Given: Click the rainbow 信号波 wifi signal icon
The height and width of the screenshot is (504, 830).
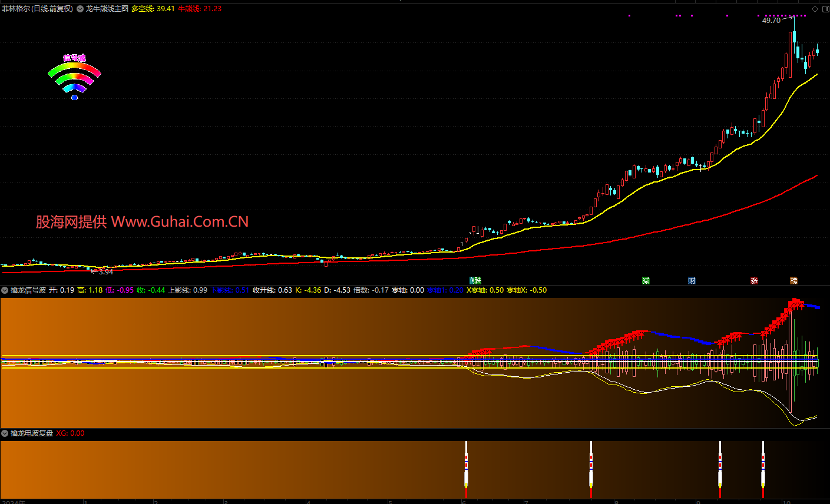Looking at the screenshot, I should pos(74,77).
